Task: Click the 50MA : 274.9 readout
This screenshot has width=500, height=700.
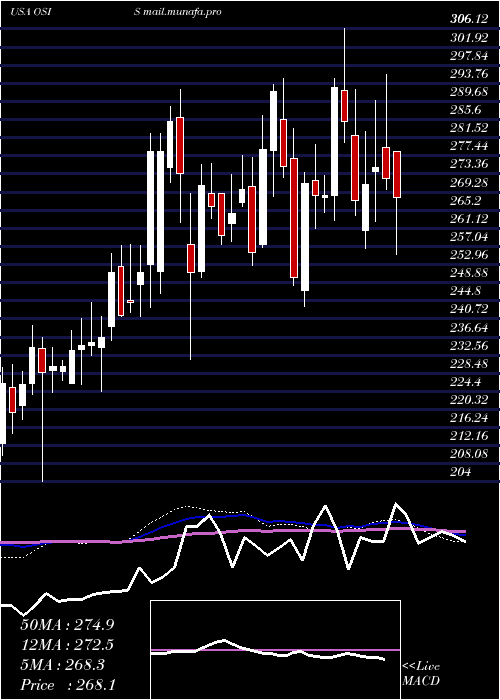Action: pos(67,625)
